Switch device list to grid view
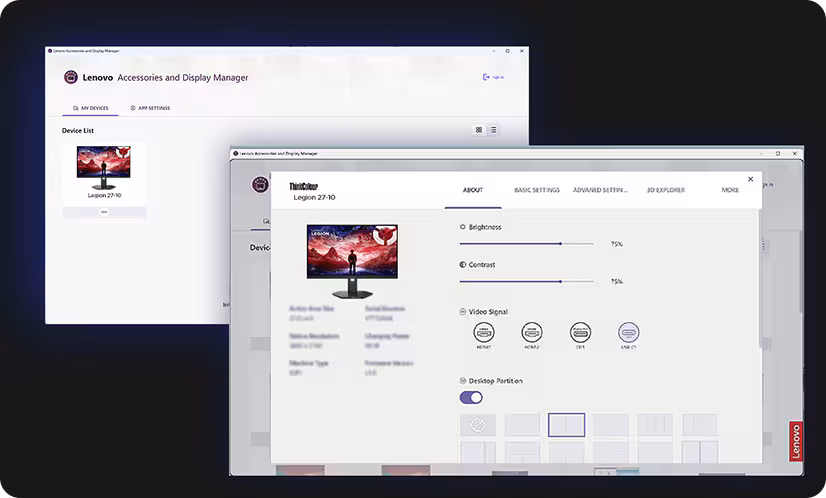826x498 pixels. coord(479,130)
